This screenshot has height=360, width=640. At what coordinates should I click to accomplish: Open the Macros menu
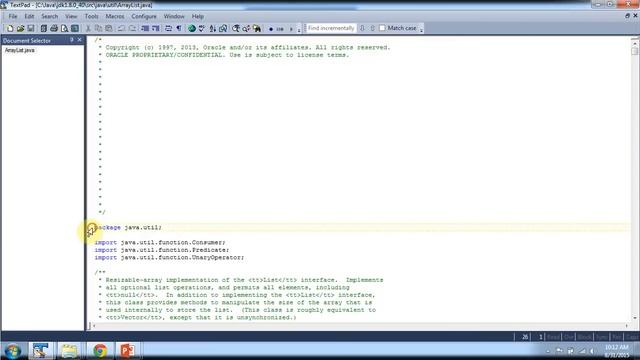click(115, 16)
